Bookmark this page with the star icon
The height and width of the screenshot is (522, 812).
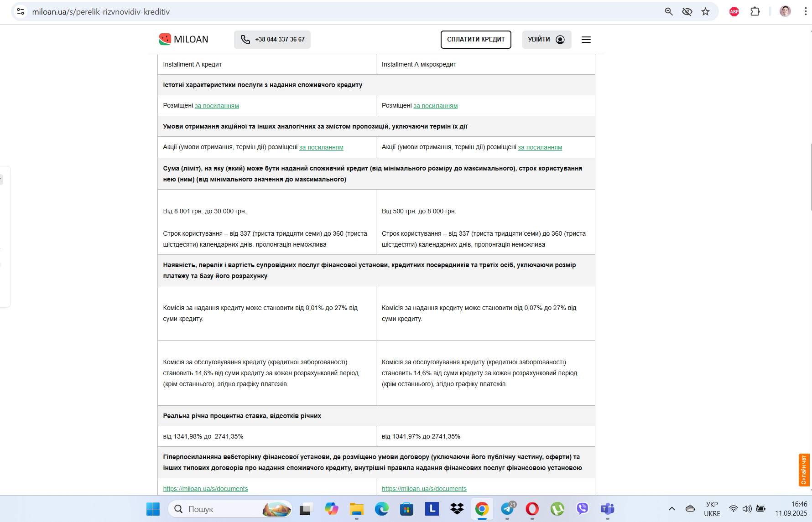[x=706, y=11]
